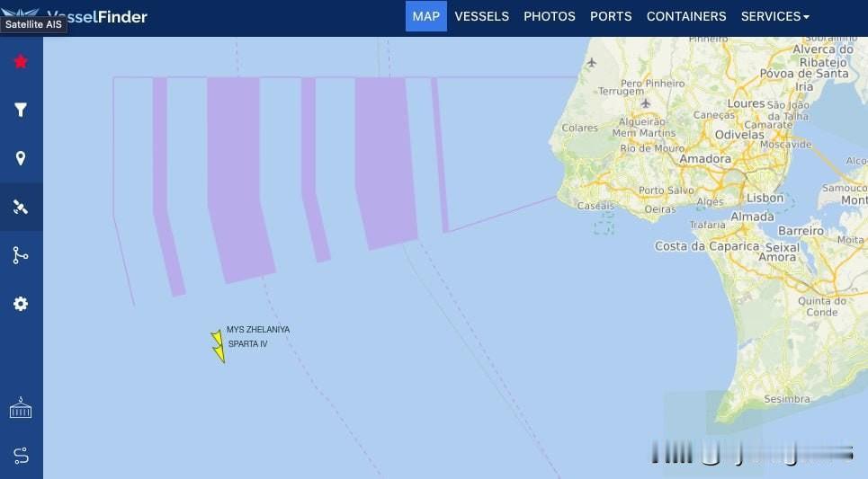Toggle the Satellite AIS icon in sidebar

click(x=21, y=207)
